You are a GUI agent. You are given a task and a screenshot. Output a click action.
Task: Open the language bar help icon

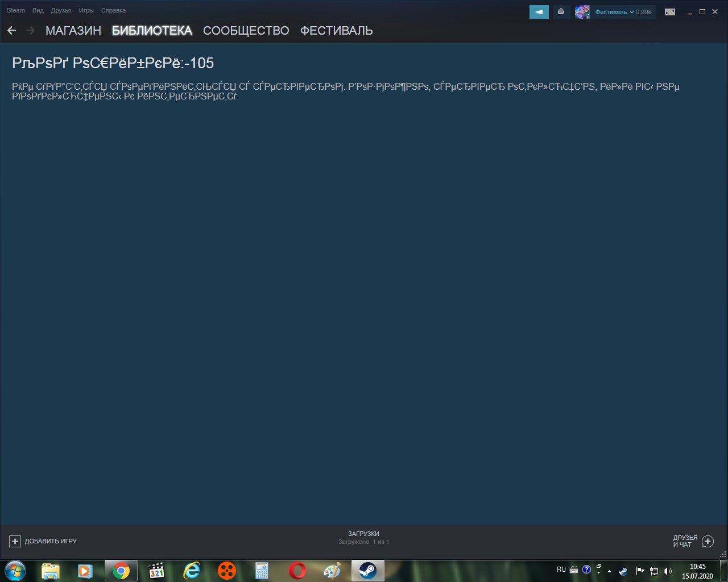point(586,569)
